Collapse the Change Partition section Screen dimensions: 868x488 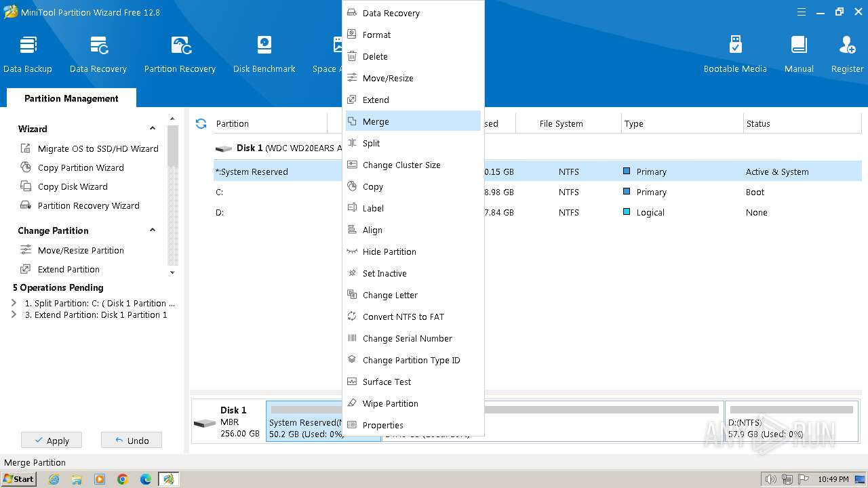click(153, 230)
